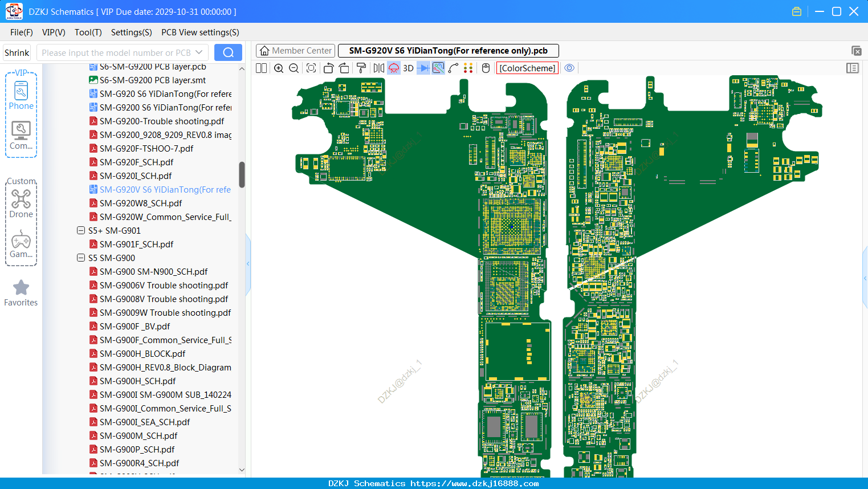
Task: Toggle the red component highlight icon
Action: point(394,68)
